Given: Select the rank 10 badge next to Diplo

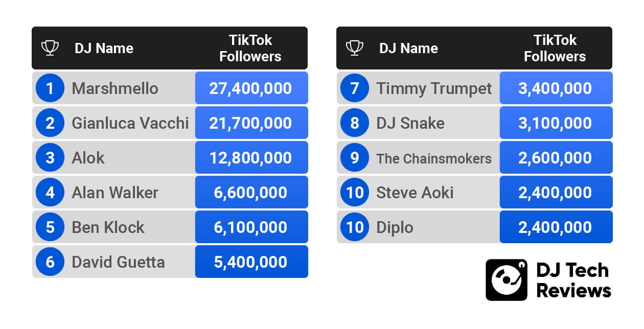Looking at the screenshot, I should (x=355, y=227).
